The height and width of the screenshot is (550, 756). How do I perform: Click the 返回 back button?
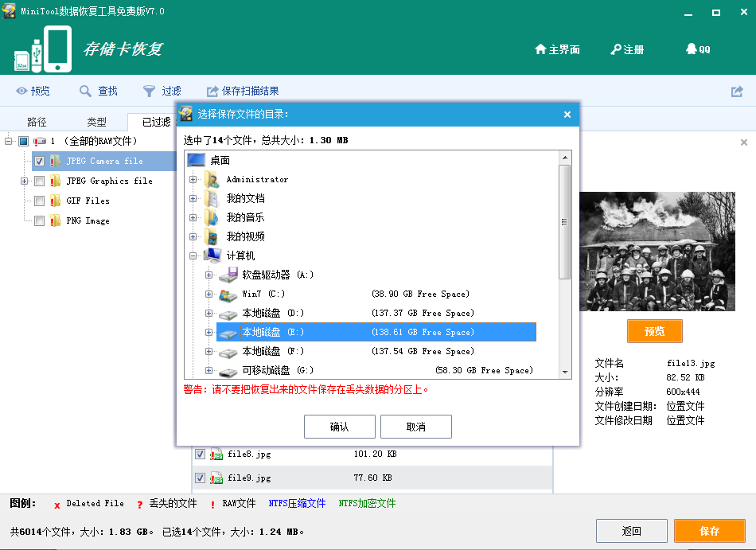point(632,531)
